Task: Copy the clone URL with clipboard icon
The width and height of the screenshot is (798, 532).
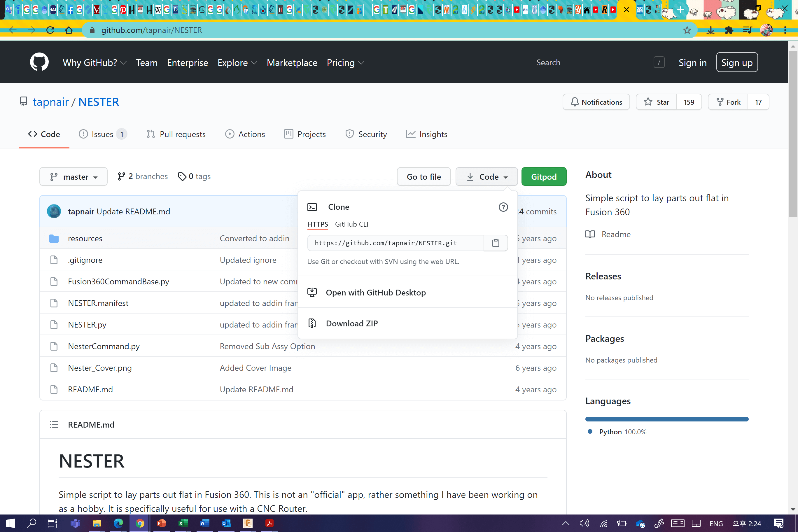Action: pos(495,243)
